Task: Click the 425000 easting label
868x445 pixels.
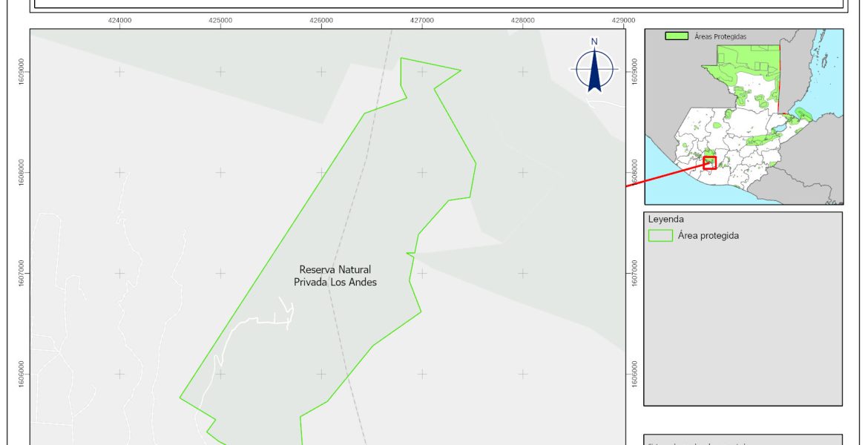Action: tap(220, 21)
